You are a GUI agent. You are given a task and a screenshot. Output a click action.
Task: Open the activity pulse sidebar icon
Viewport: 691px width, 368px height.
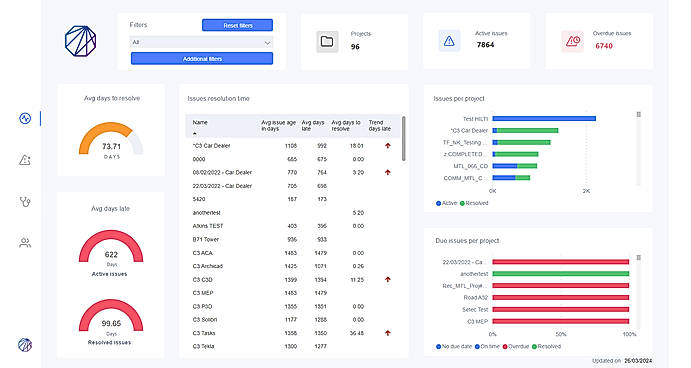pos(25,118)
